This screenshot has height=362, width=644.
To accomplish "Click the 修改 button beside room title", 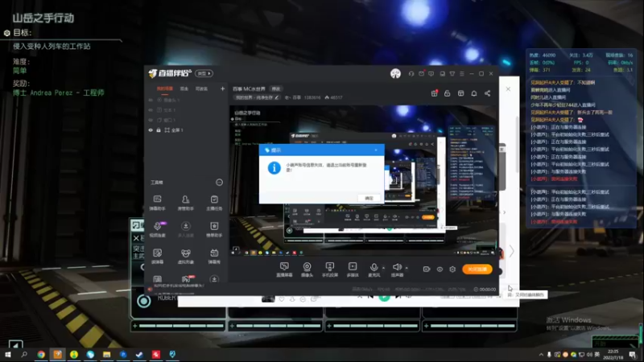I will point(275,88).
